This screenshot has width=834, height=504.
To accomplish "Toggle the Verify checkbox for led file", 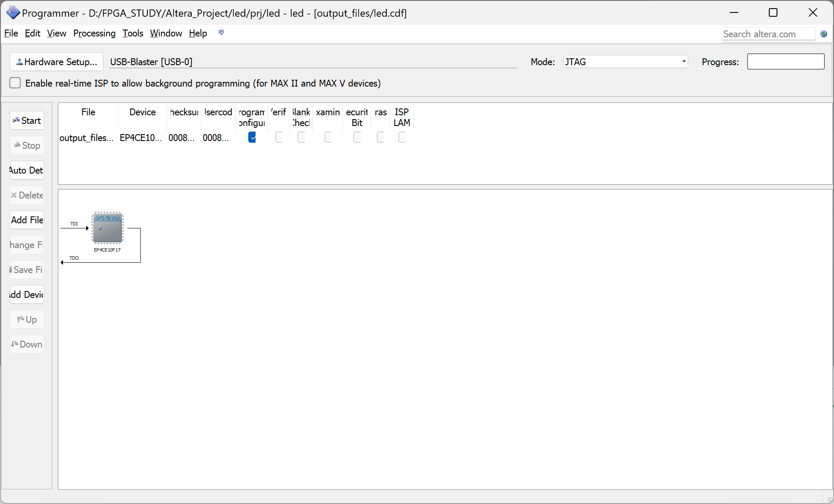I will (279, 138).
